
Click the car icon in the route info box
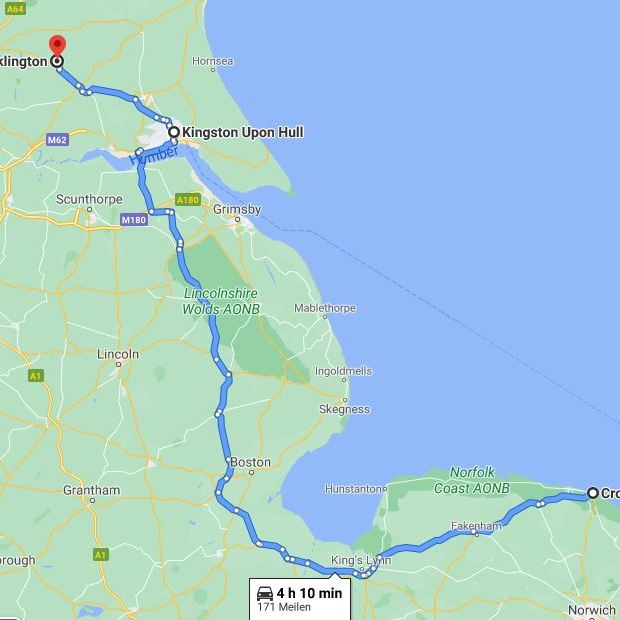coord(265,594)
